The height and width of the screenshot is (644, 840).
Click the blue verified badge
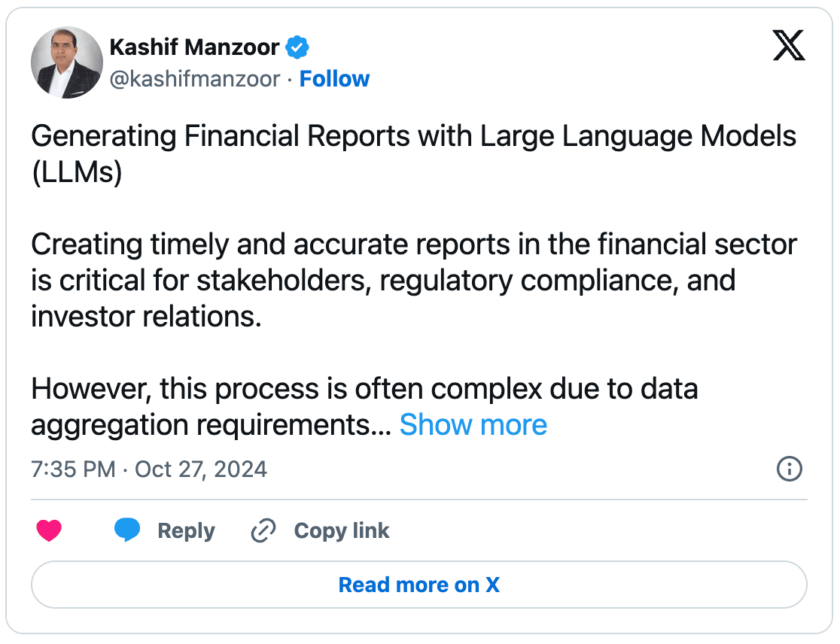pos(297,47)
